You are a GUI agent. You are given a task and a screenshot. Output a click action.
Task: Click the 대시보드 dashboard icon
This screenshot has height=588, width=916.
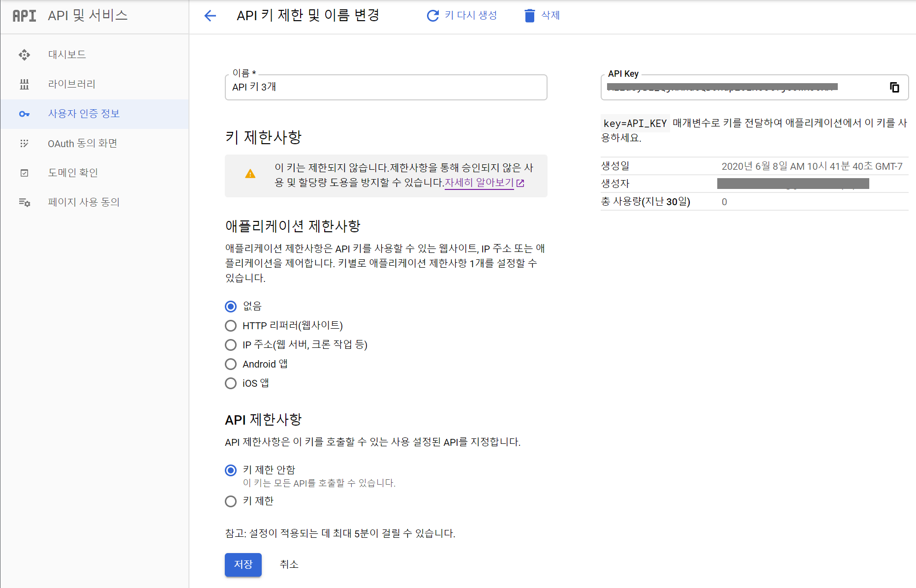coord(24,55)
